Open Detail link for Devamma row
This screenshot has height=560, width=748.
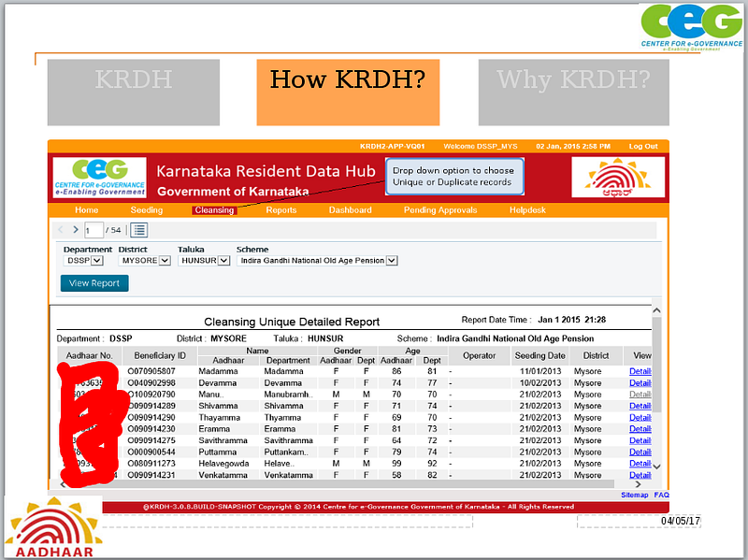(640, 382)
